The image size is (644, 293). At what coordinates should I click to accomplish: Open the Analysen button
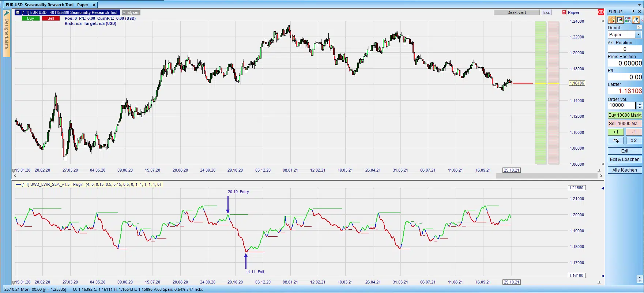click(x=131, y=12)
